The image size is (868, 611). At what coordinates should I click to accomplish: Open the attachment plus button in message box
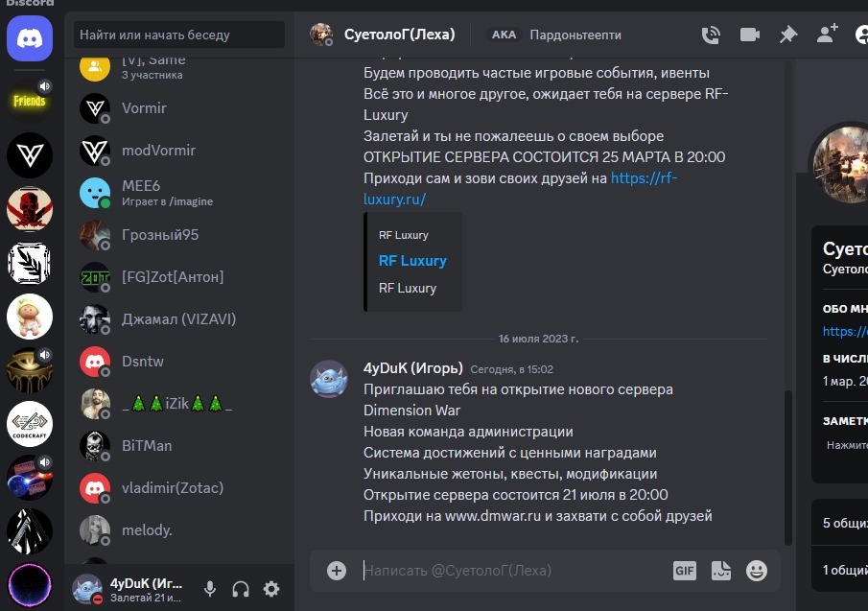point(337,571)
